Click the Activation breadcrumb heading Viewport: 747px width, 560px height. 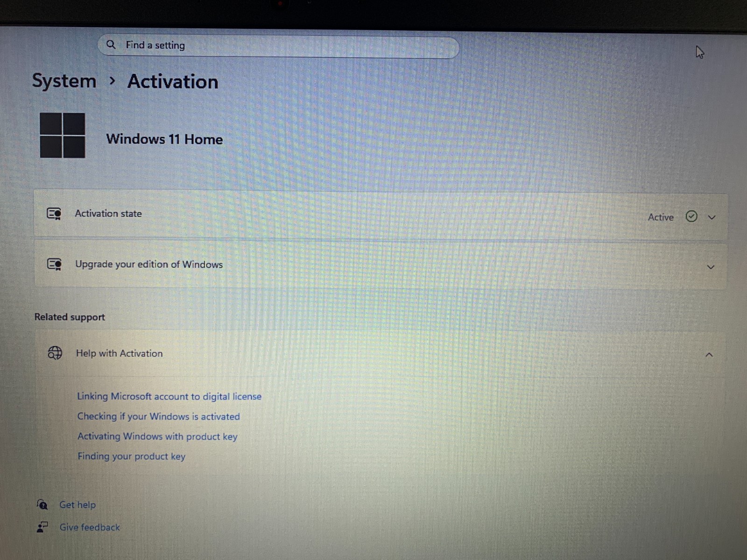[x=173, y=82]
